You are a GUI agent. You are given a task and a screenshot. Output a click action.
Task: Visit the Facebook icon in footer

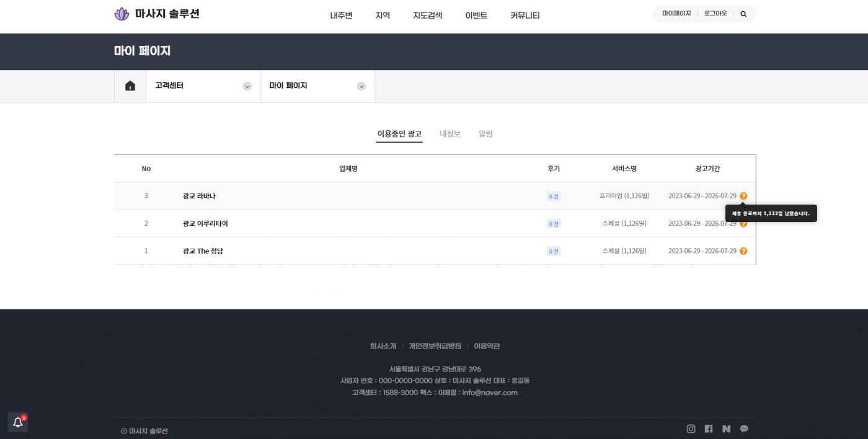(x=709, y=428)
